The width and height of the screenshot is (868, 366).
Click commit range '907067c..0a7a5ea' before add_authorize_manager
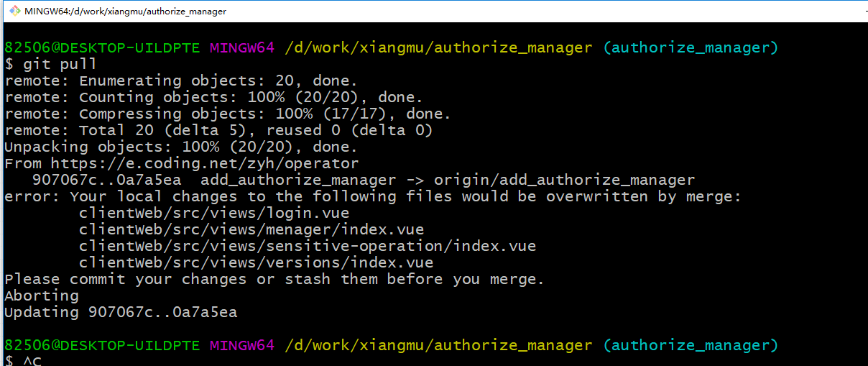point(106,180)
